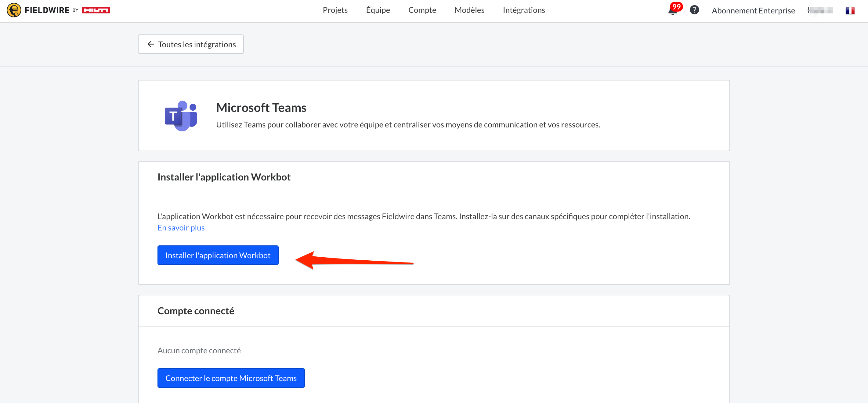868x403 pixels.
Task: Open the help question mark icon
Action: point(694,10)
